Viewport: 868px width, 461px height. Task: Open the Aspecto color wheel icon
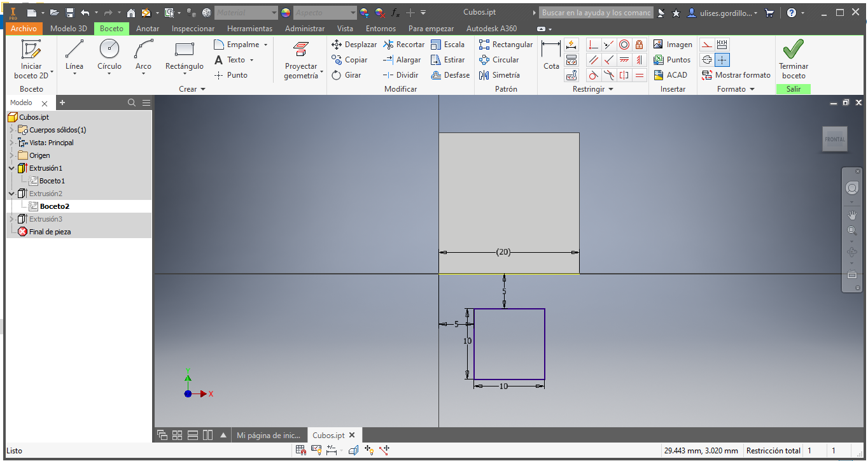(286, 13)
